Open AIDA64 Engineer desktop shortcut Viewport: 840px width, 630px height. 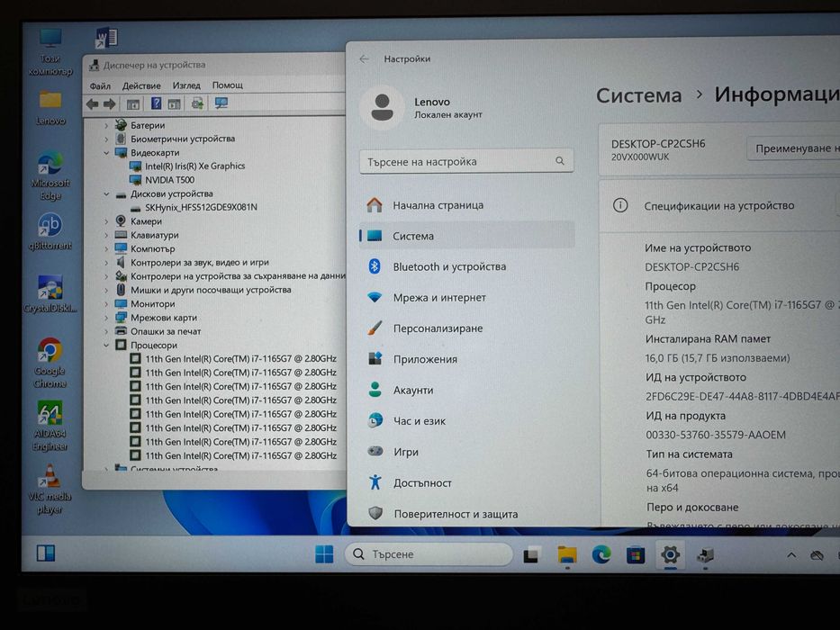50,426
